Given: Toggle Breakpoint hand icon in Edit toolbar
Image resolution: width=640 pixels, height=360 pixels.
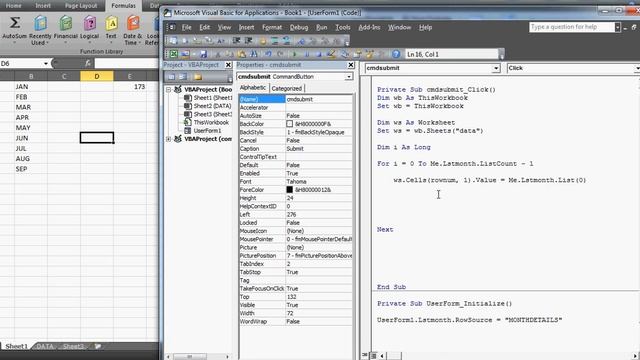Looking at the screenshot, I should click(263, 40).
